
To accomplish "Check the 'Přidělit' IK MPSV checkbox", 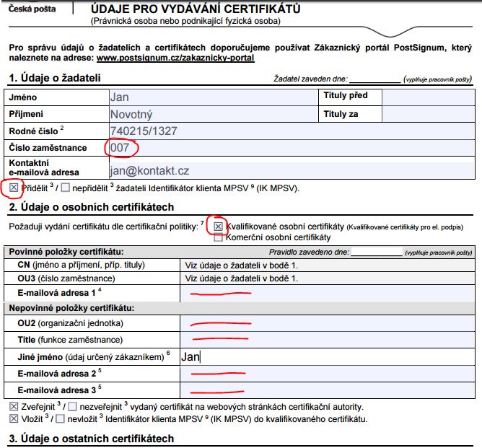I will (x=14, y=188).
